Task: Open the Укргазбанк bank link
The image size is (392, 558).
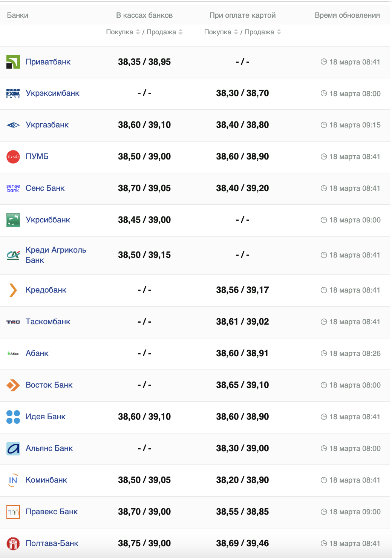Action: click(47, 125)
